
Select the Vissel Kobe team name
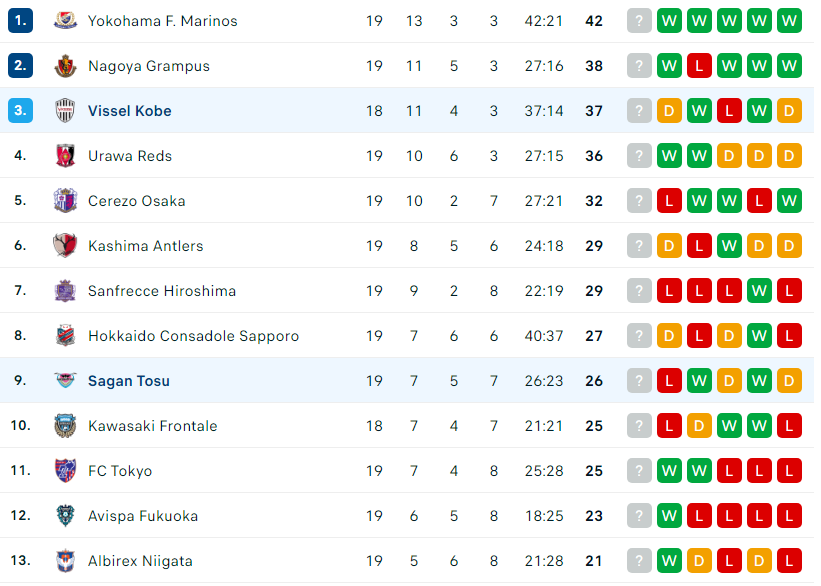coord(129,111)
